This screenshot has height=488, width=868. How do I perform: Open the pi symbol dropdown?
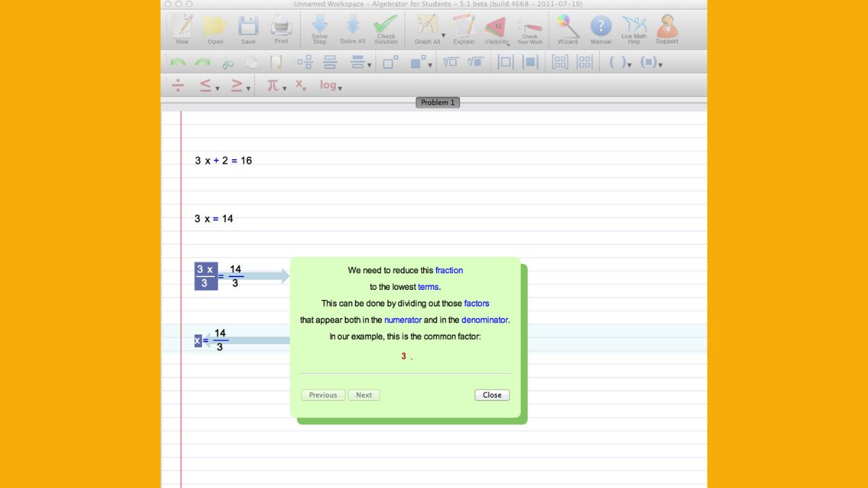coord(284,88)
